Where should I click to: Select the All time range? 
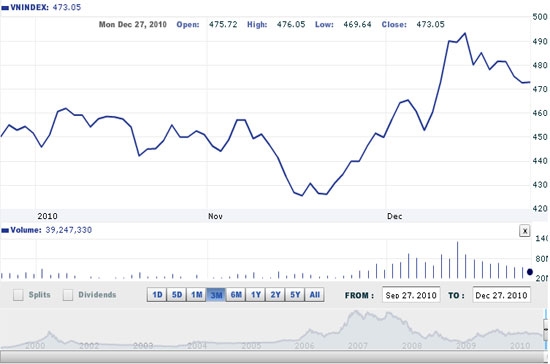(x=315, y=295)
